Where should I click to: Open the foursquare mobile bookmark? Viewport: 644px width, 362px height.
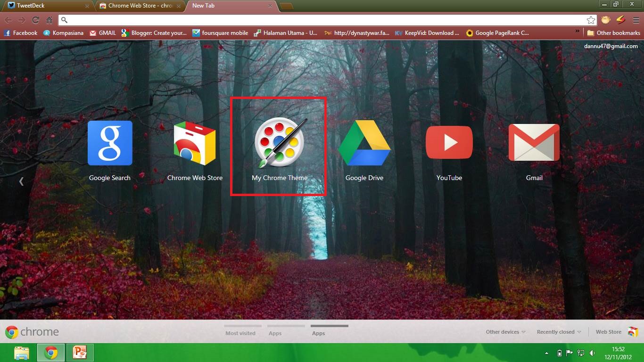click(x=220, y=33)
